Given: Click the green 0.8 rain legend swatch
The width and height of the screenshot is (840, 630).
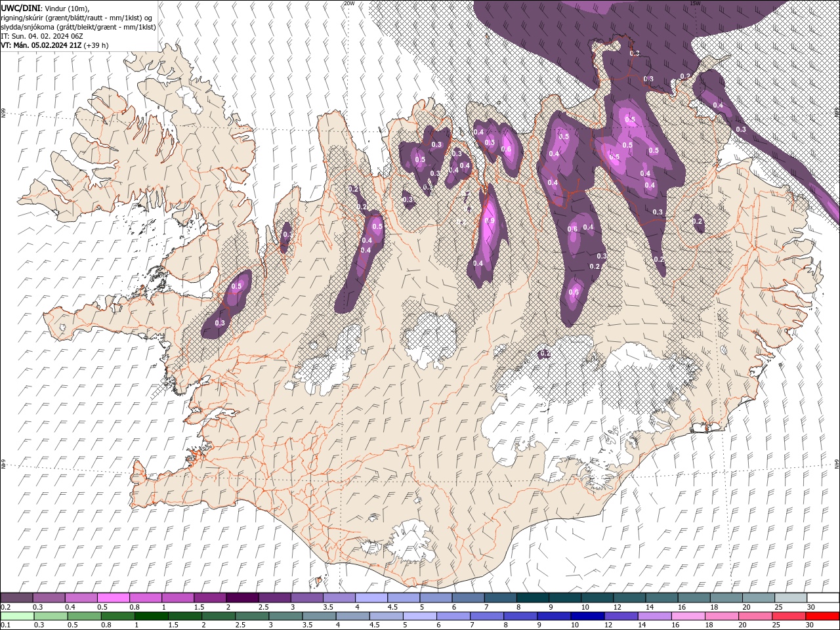Looking at the screenshot, I should (x=117, y=616).
